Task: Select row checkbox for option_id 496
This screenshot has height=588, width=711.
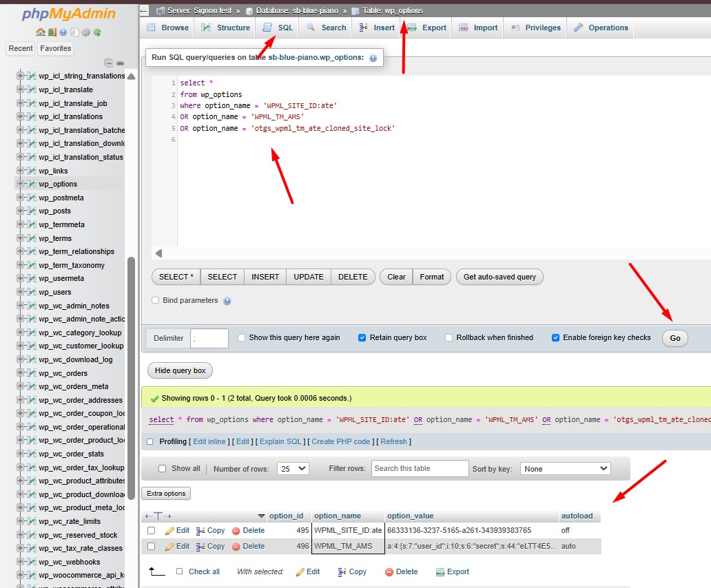Action: coord(152,546)
